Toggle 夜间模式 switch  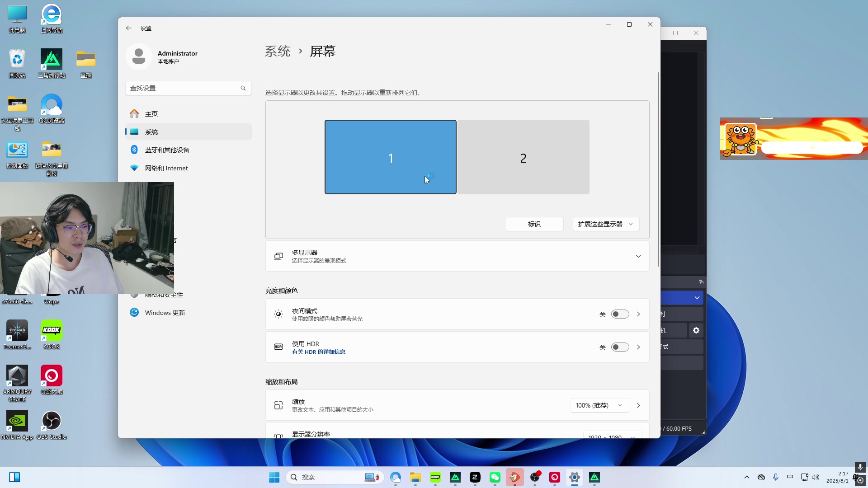tap(620, 314)
